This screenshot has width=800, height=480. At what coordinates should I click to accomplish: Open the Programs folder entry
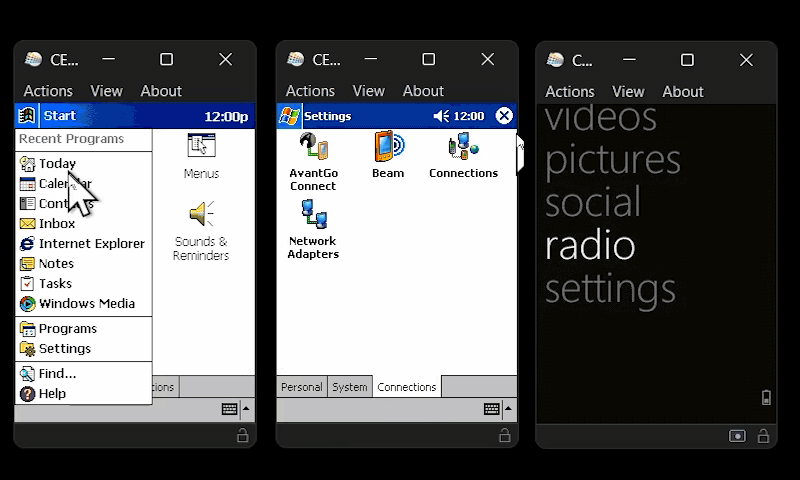pyautogui.click(x=67, y=329)
